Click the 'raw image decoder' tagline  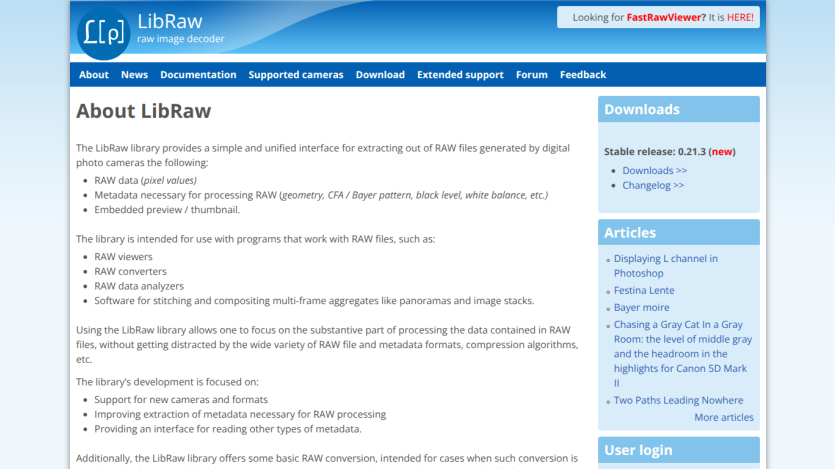coord(181,39)
